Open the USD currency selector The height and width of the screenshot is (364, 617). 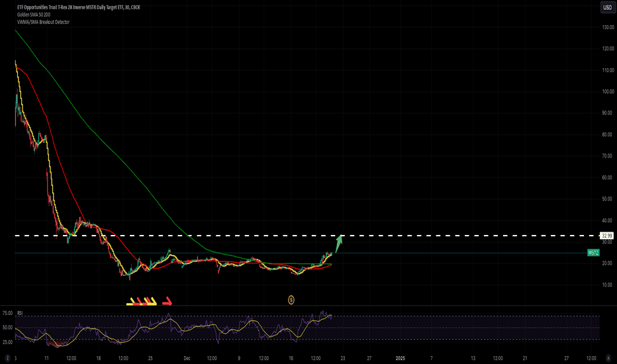(608, 7)
